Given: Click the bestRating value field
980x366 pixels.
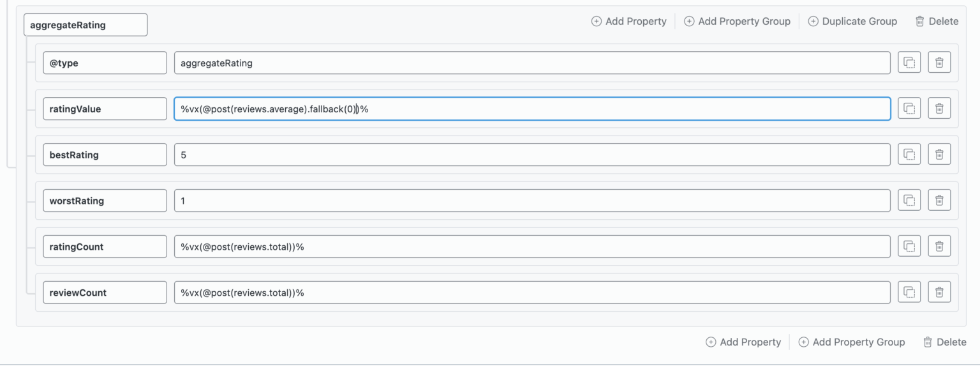Looking at the screenshot, I should pyautogui.click(x=531, y=155).
